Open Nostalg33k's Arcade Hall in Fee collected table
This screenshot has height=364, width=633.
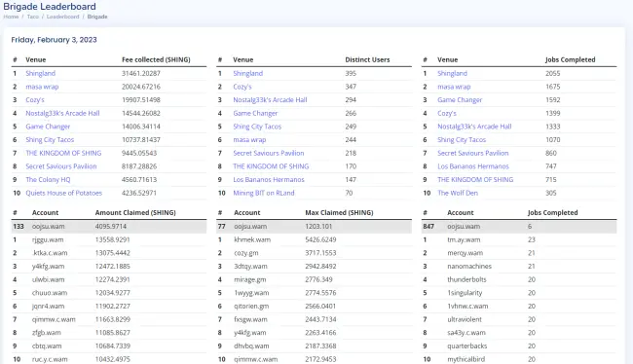[x=62, y=114]
